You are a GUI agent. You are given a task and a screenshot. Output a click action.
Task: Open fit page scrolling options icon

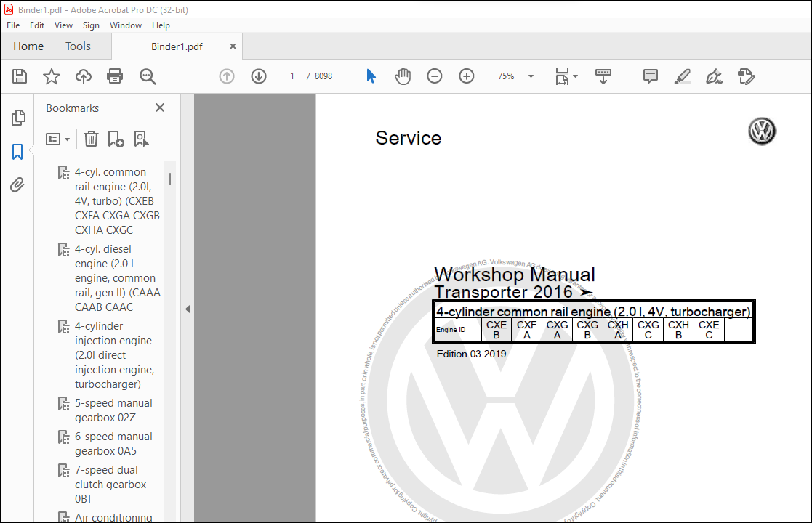tap(566, 76)
